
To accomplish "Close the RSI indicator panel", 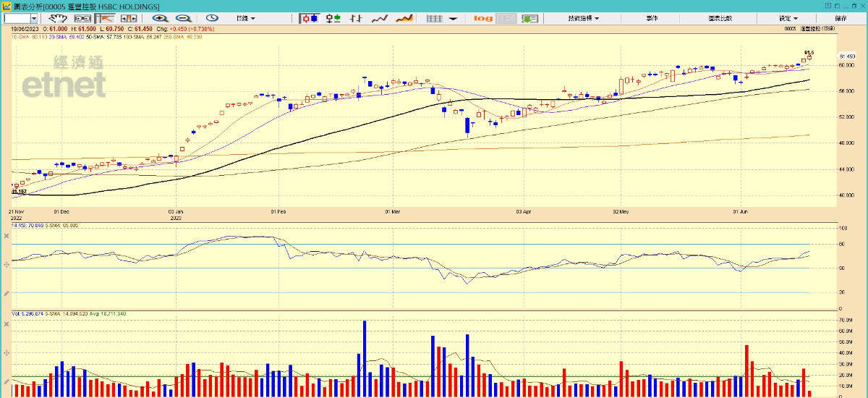I will (x=7, y=235).
